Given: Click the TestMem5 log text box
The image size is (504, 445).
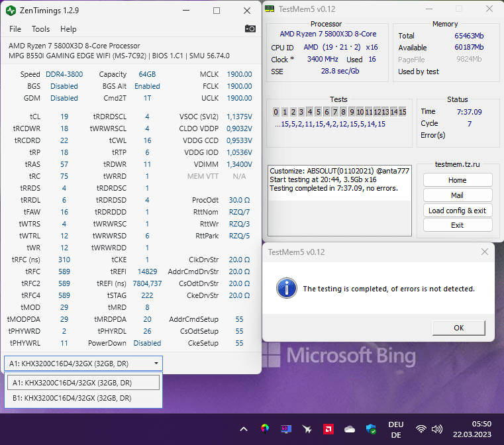Looking at the screenshot, I should (340, 201).
